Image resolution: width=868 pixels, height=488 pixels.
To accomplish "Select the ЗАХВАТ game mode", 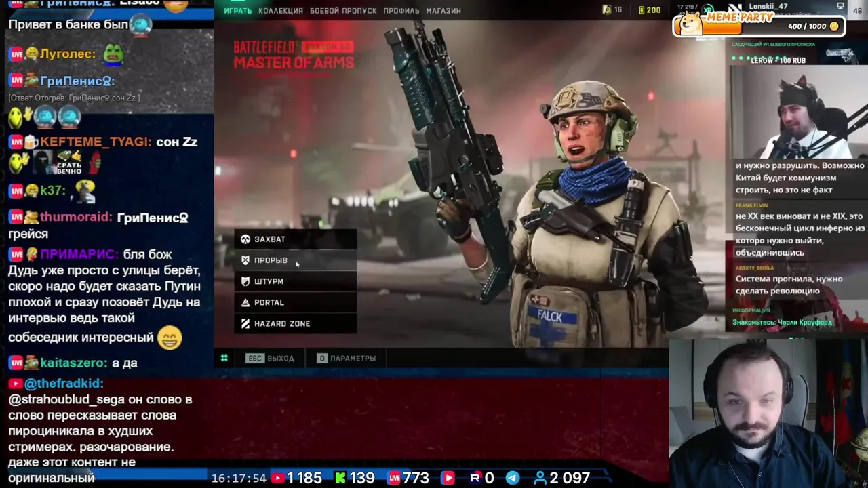I will point(296,239).
